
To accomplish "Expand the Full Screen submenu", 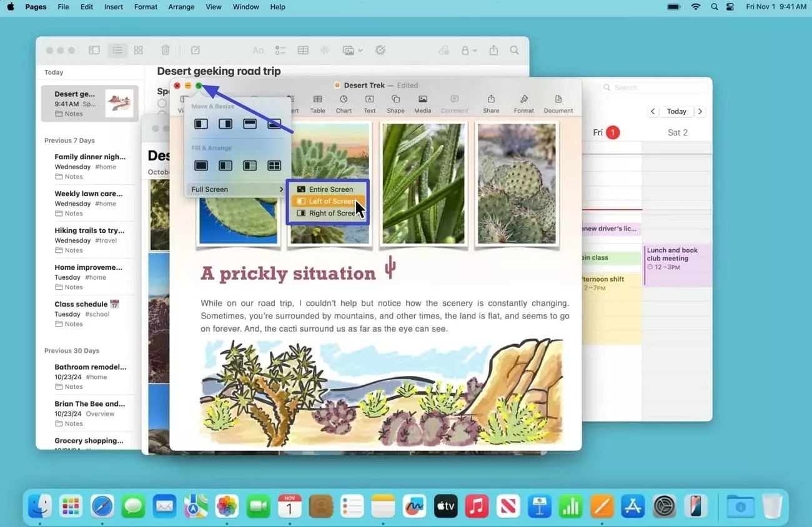I will (x=236, y=189).
